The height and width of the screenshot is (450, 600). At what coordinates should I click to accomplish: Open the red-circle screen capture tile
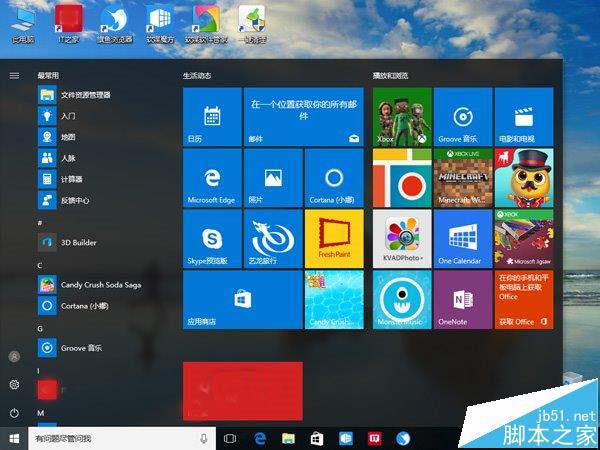pos(402,178)
